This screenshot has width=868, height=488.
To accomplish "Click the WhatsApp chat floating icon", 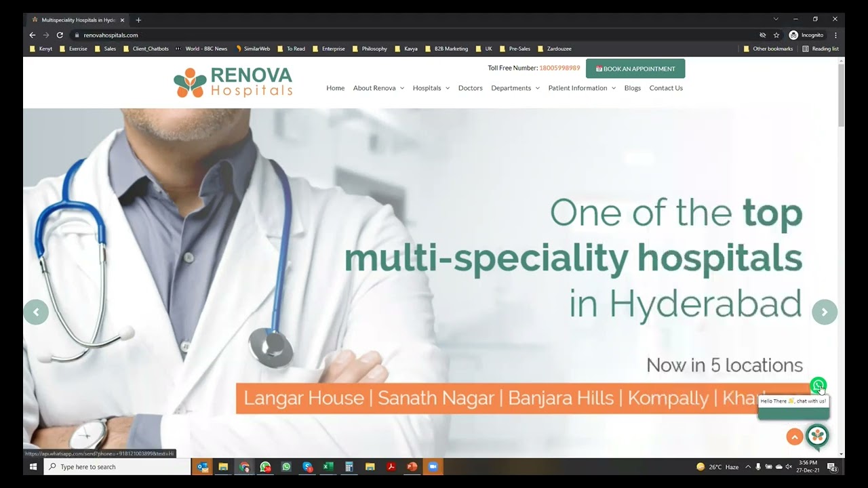I will point(818,386).
